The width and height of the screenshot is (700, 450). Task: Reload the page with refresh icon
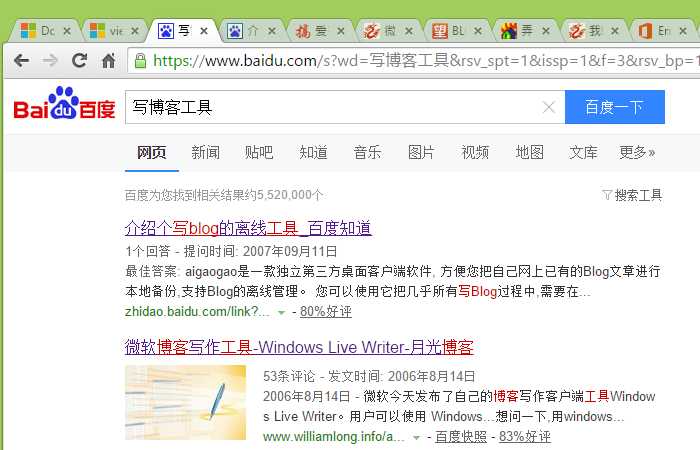click(79, 60)
